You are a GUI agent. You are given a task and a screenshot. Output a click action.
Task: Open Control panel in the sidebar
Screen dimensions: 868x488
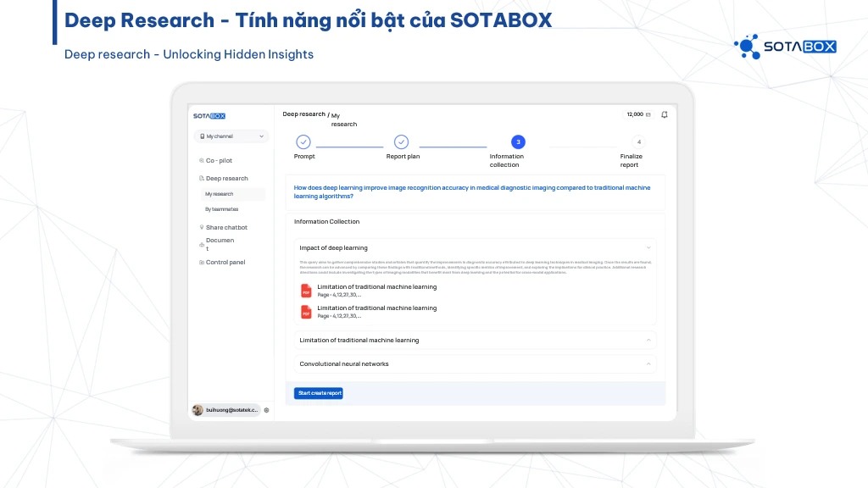[x=225, y=263]
